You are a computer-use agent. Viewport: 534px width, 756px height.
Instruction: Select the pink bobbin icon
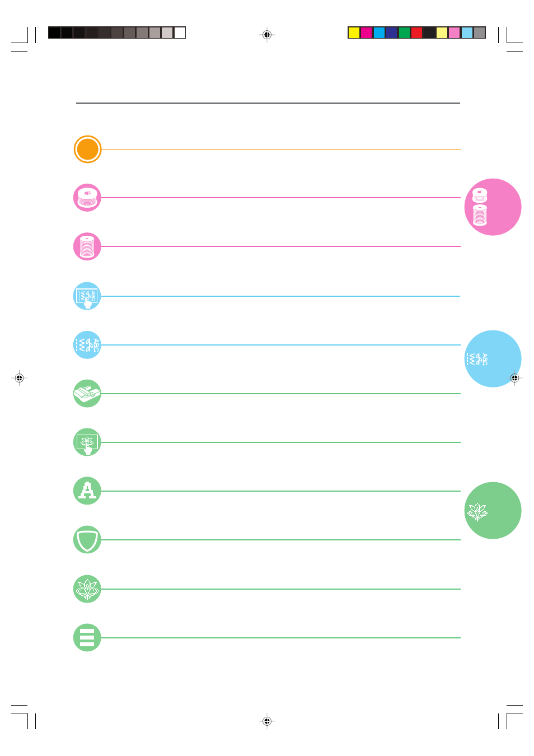tap(87, 198)
